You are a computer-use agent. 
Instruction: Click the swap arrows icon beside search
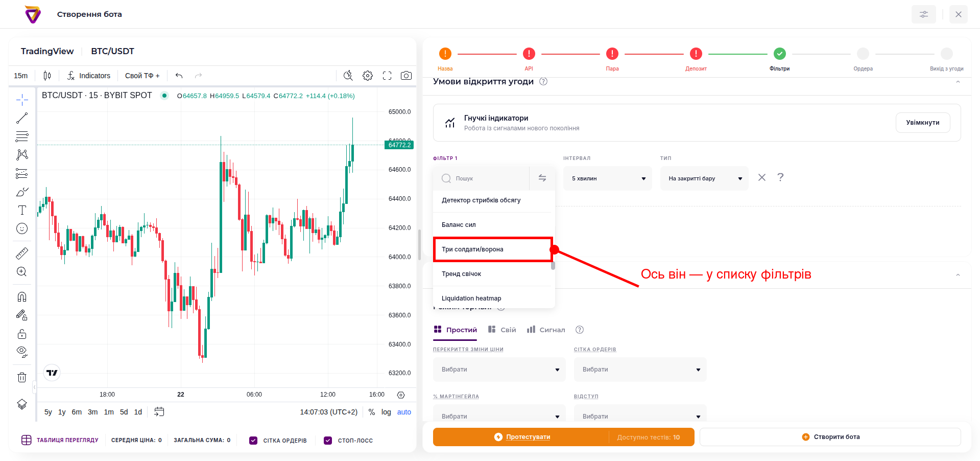tap(542, 178)
